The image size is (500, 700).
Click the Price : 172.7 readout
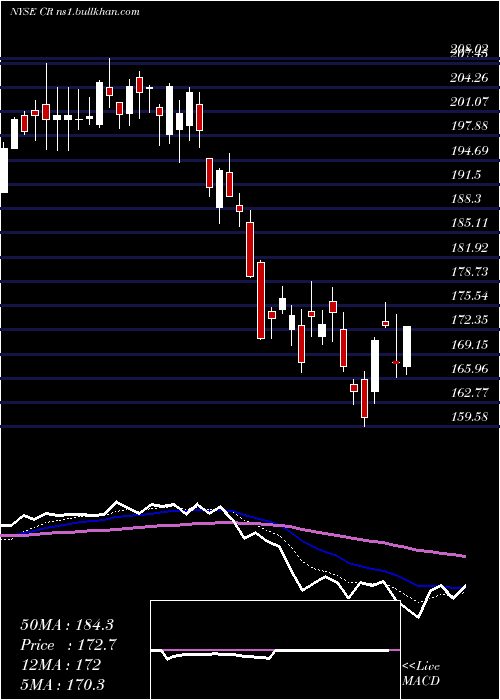67,645
